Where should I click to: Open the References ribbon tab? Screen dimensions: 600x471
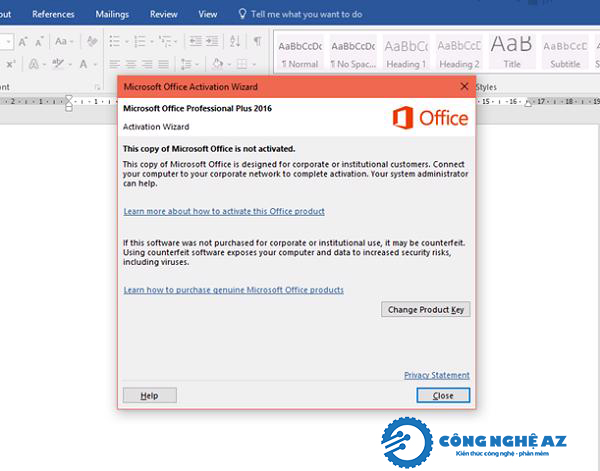pyautogui.click(x=53, y=14)
